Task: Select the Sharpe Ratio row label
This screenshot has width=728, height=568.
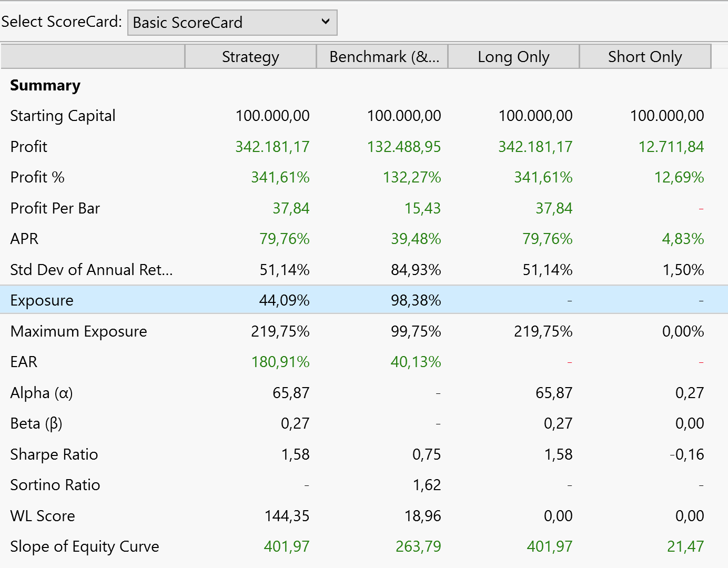Action: click(54, 454)
